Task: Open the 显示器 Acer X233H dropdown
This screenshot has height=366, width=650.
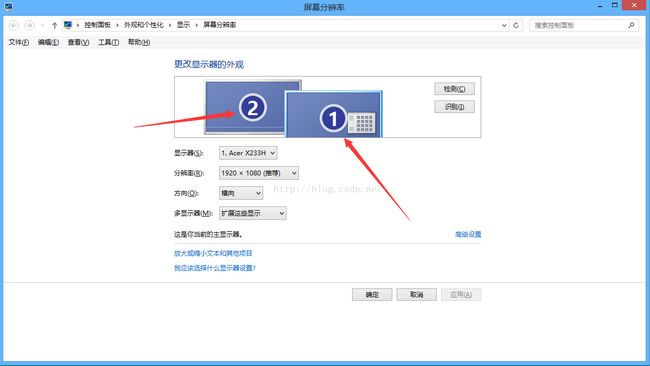Action: point(248,153)
